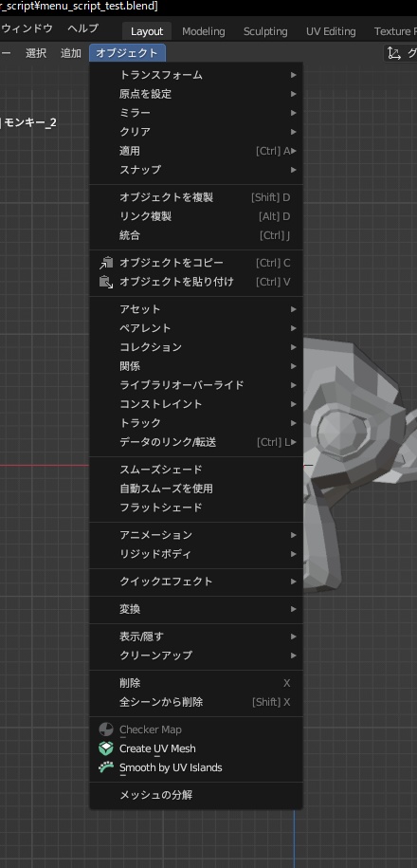Open the クリア submenu

196,132
